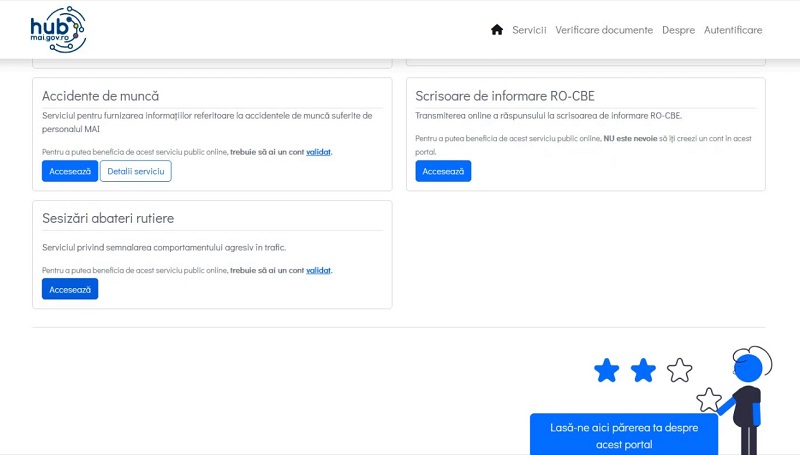Viewport: 800px width, 455px height.
Task: Open the Despre page
Action: (678, 30)
